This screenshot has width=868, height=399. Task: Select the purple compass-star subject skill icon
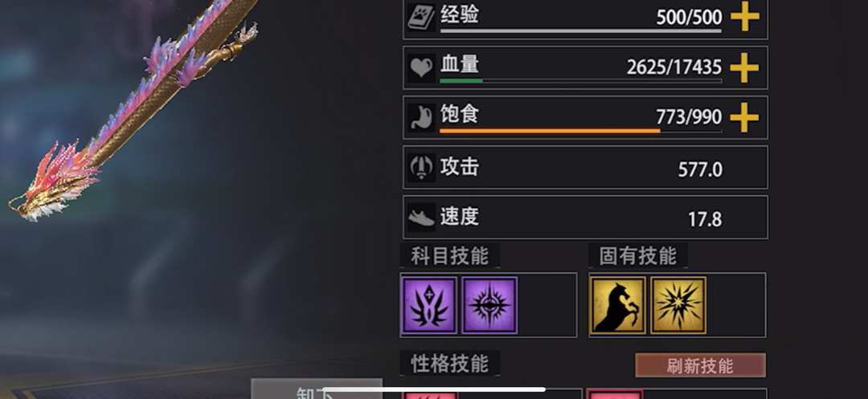(x=490, y=305)
